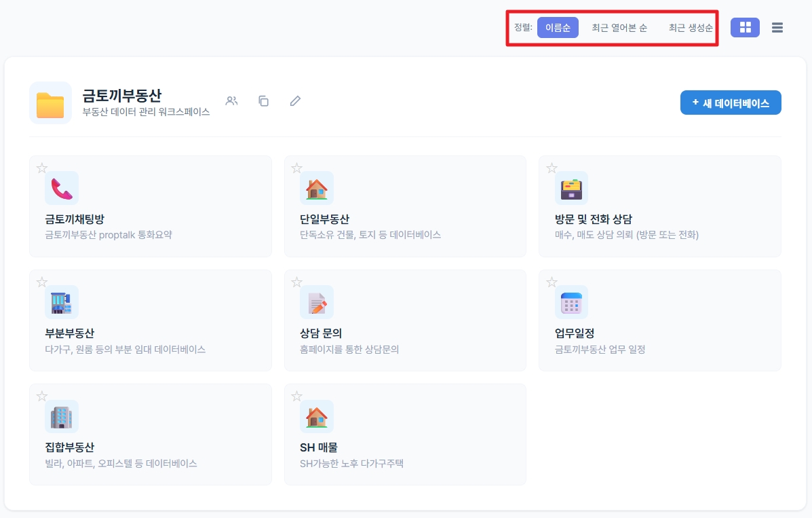Click the building icon of 부분부동산
812x518 pixels.
(x=62, y=302)
